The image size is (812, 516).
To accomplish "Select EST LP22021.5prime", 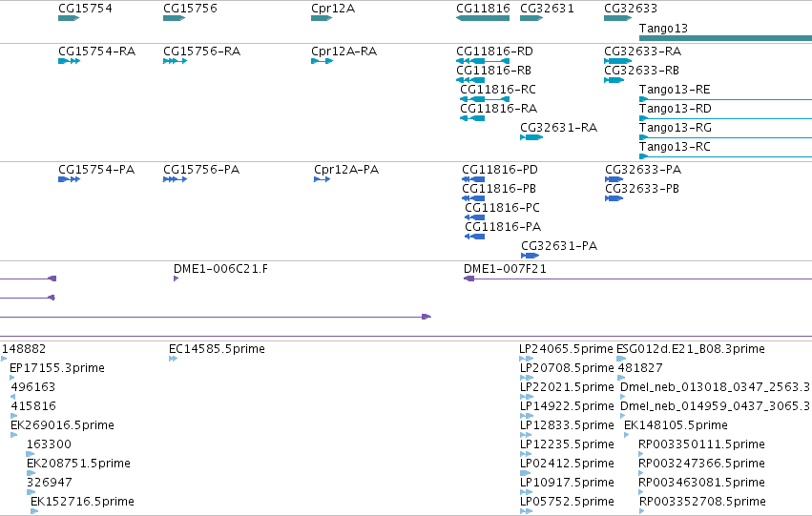I will pyautogui.click(x=527, y=397).
